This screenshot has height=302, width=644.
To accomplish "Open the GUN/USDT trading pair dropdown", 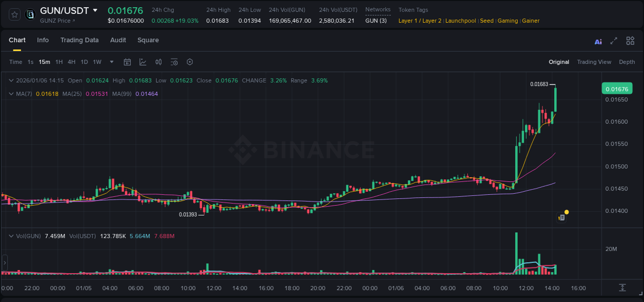I will pyautogui.click(x=96, y=10).
